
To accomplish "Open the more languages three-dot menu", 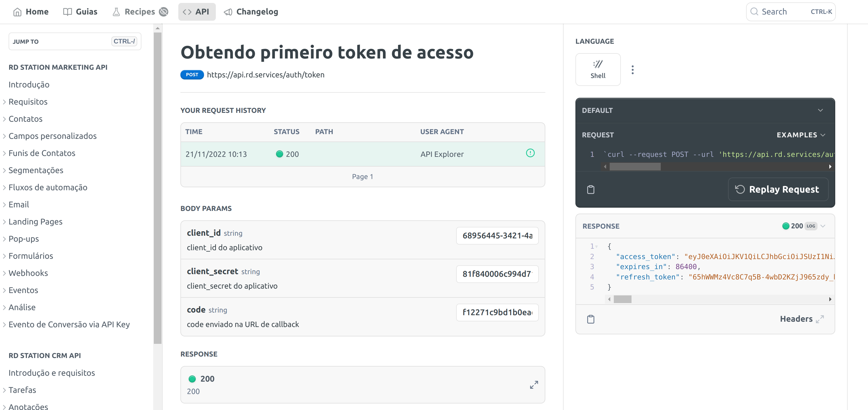I will 632,70.
